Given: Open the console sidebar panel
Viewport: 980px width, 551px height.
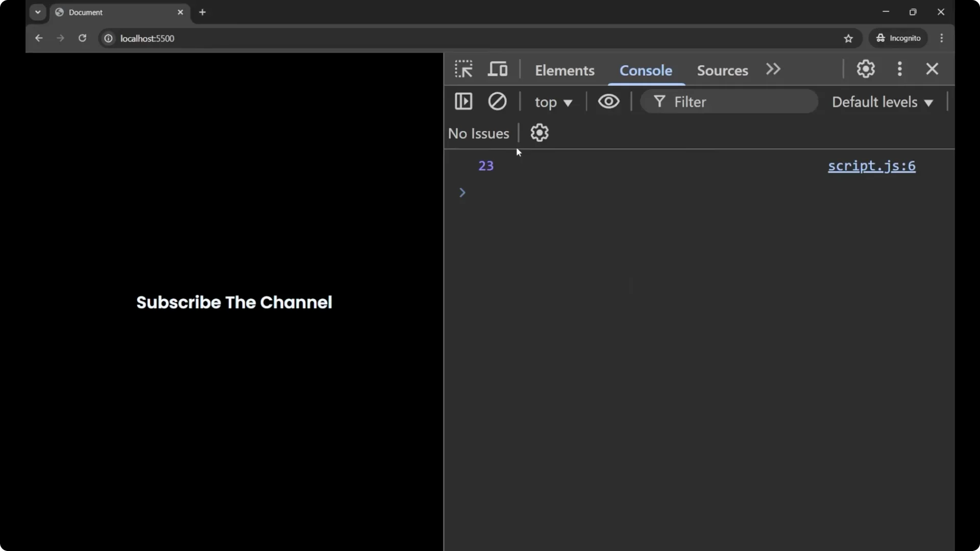Looking at the screenshot, I should (463, 102).
